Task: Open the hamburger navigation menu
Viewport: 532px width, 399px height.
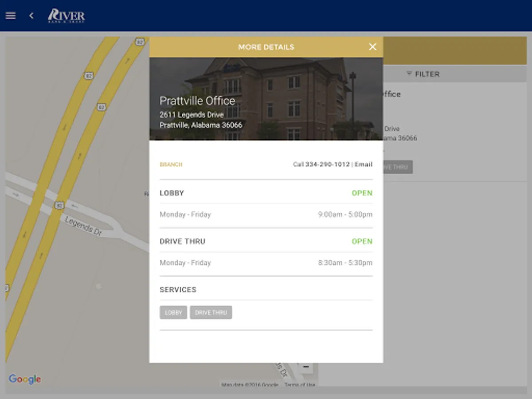Action: click(x=11, y=16)
